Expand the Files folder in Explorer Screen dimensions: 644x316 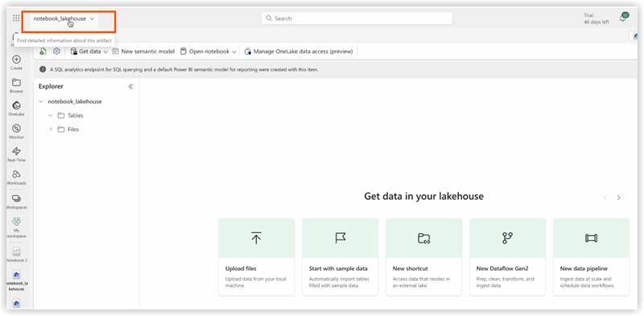coord(51,129)
